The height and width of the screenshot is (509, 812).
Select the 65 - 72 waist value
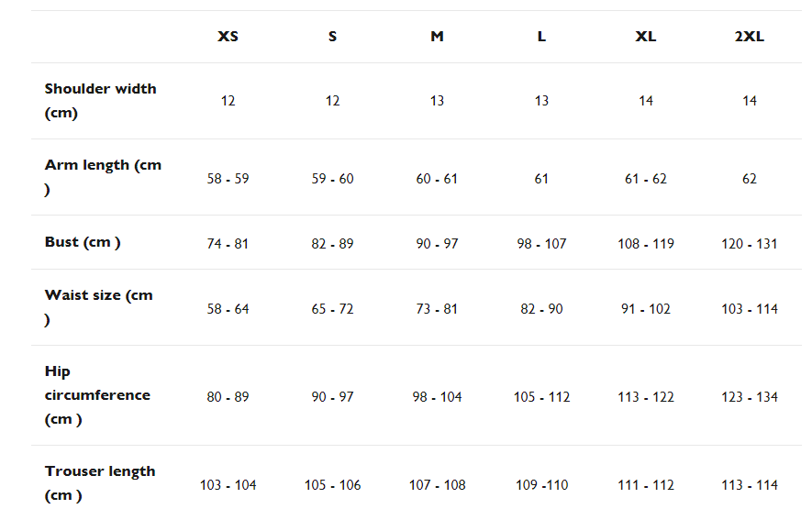[x=332, y=309]
